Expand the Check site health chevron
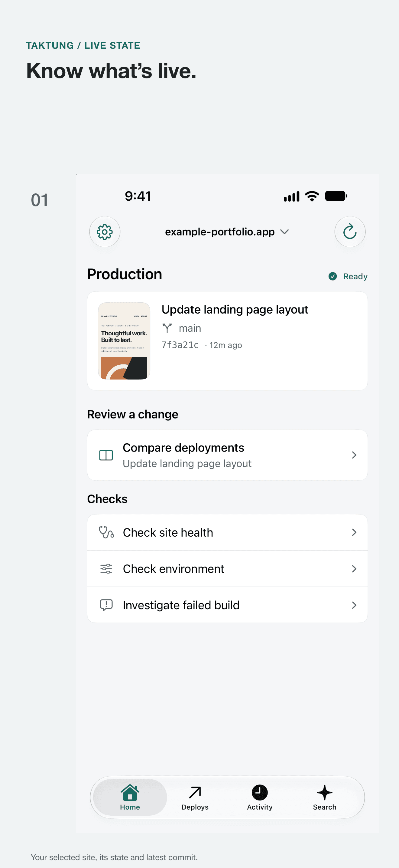This screenshot has height=868, width=399. point(354,532)
